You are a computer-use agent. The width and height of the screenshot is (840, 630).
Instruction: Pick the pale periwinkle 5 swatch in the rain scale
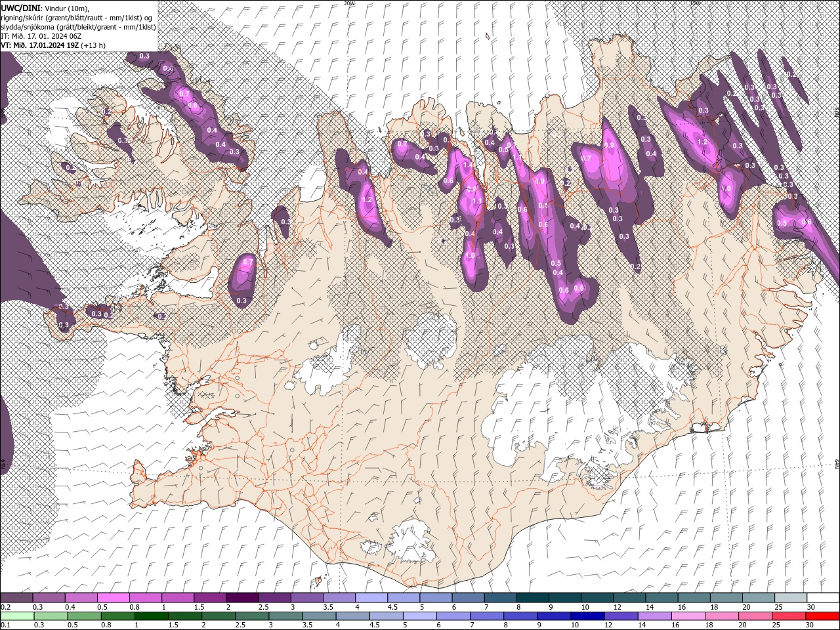(x=420, y=616)
